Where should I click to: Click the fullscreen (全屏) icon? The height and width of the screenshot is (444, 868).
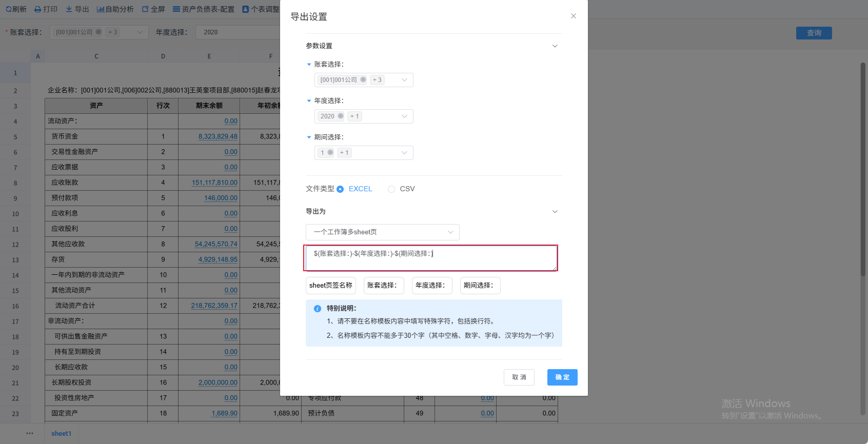146,9
